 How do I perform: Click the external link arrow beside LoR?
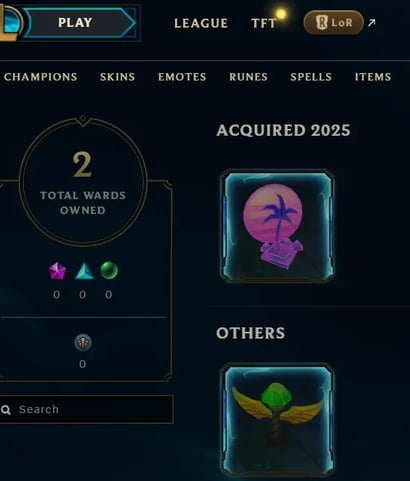pos(371,22)
